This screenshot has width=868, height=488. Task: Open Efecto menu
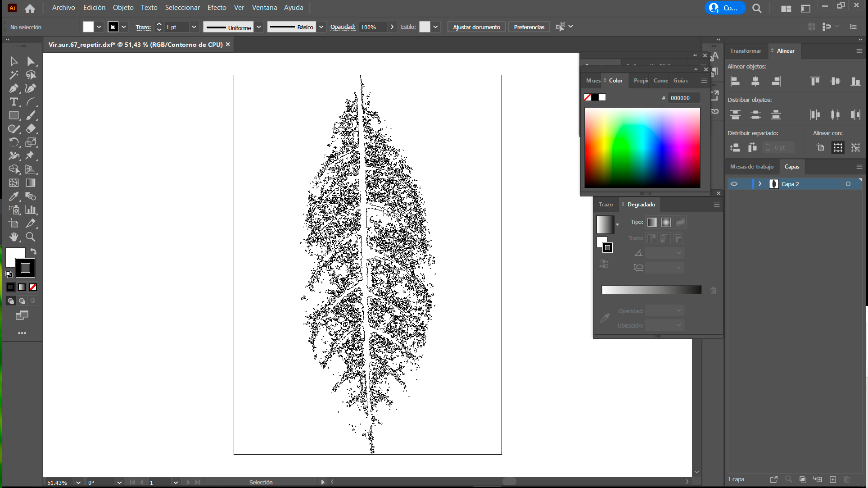point(217,8)
